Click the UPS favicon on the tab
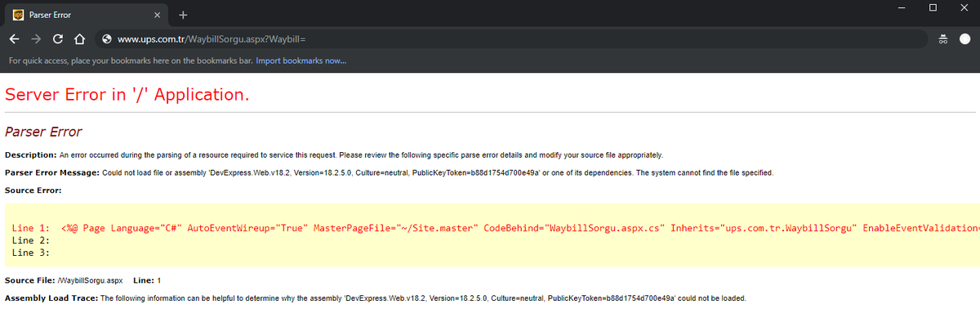Screen dimensions: 980x309 (x=19, y=15)
